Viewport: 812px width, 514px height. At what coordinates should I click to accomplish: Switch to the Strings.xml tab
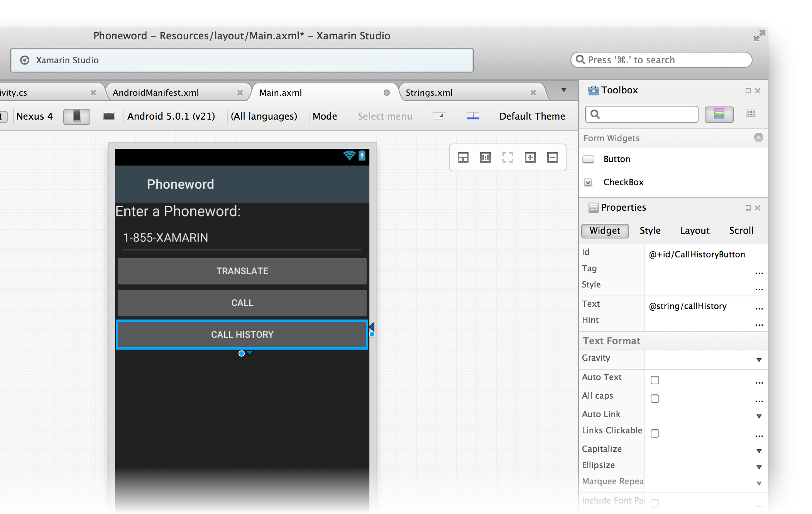[x=429, y=93]
